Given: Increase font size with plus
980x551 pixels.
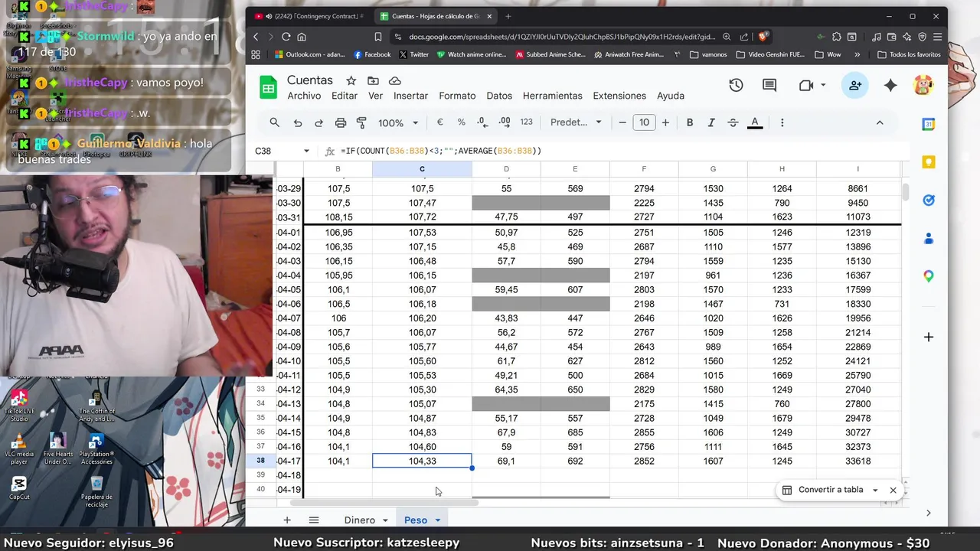Looking at the screenshot, I should 665,122.
